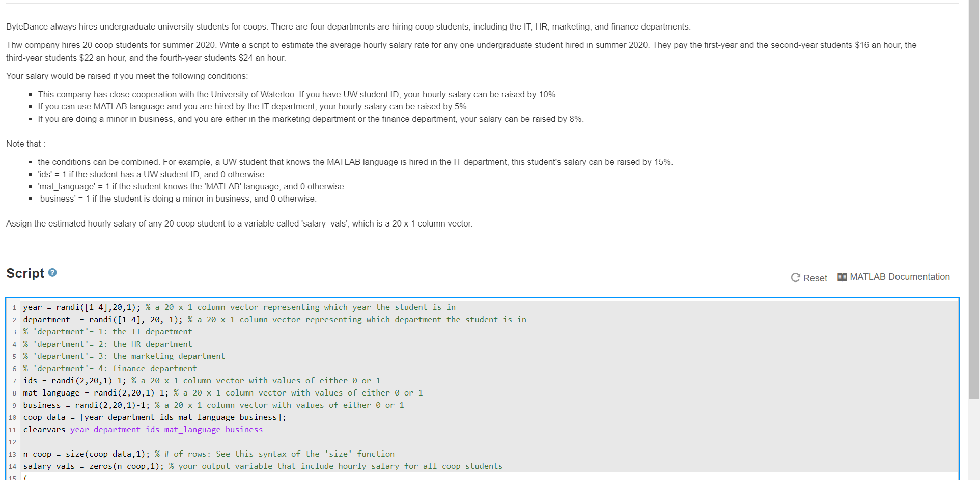980x480 pixels.
Task: Click the conditions can be combined bullet
Action: coord(355,162)
